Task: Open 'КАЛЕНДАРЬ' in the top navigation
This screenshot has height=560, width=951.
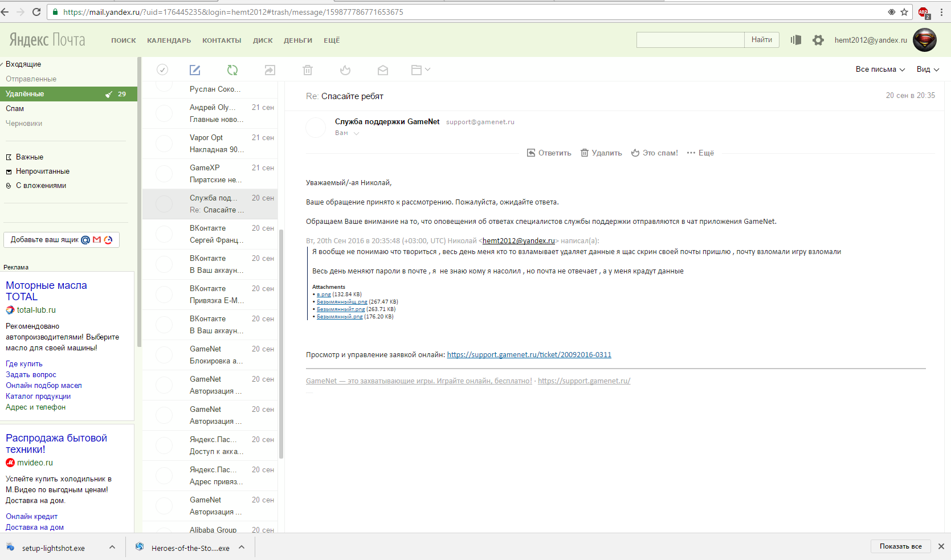Action: [x=169, y=40]
